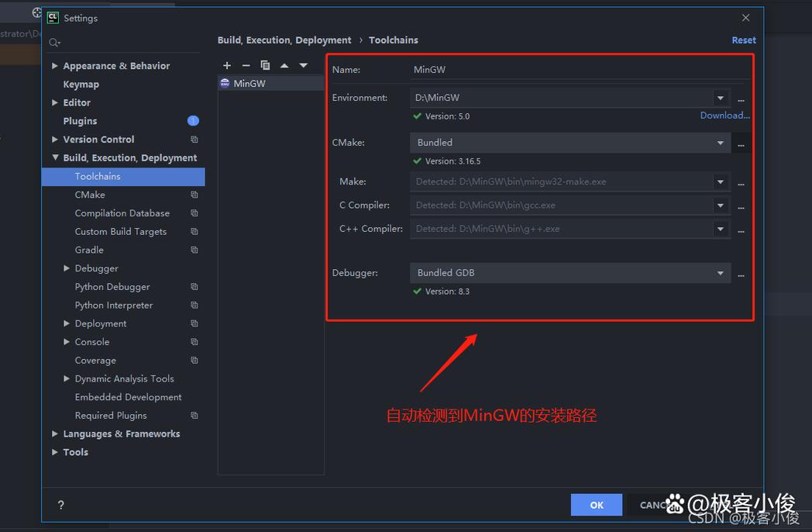The width and height of the screenshot is (812, 532).
Task: Click browse button next to Debugger field
Action: tap(741, 275)
